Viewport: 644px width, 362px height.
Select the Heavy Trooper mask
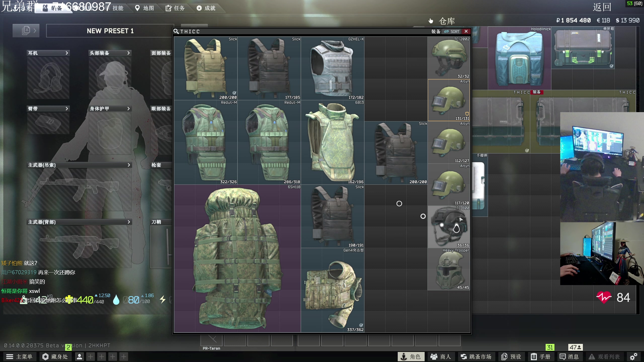tap(449, 269)
